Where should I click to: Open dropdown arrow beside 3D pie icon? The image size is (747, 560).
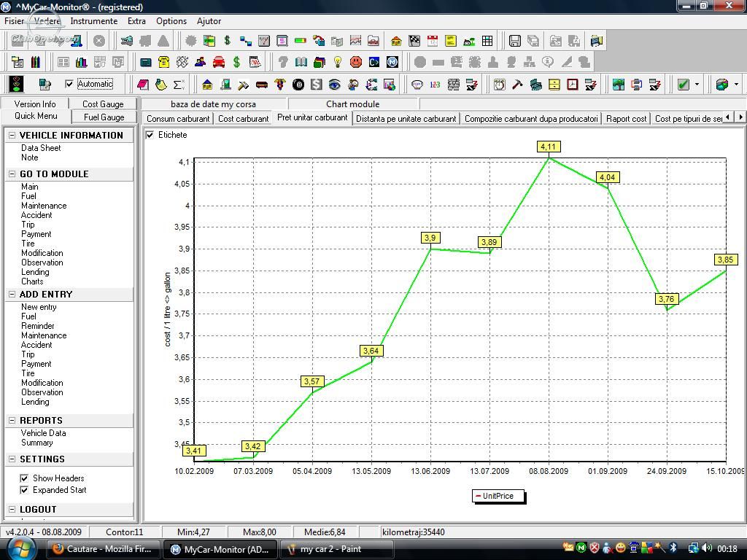pyautogui.click(x=736, y=85)
